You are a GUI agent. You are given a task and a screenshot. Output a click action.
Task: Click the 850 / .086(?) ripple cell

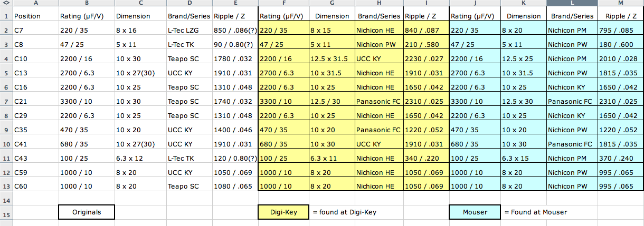click(x=235, y=31)
